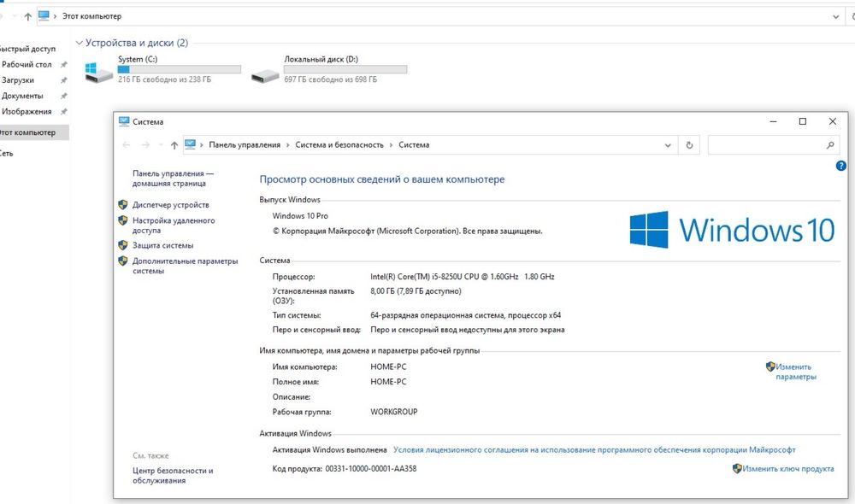Open Настройка удаленного доступа link
The image size is (855, 504).
174,226
